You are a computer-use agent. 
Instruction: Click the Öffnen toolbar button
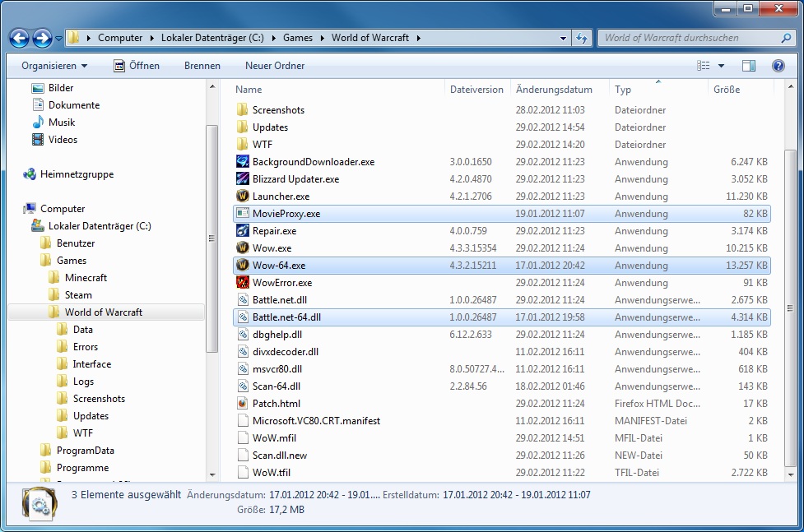coord(137,66)
